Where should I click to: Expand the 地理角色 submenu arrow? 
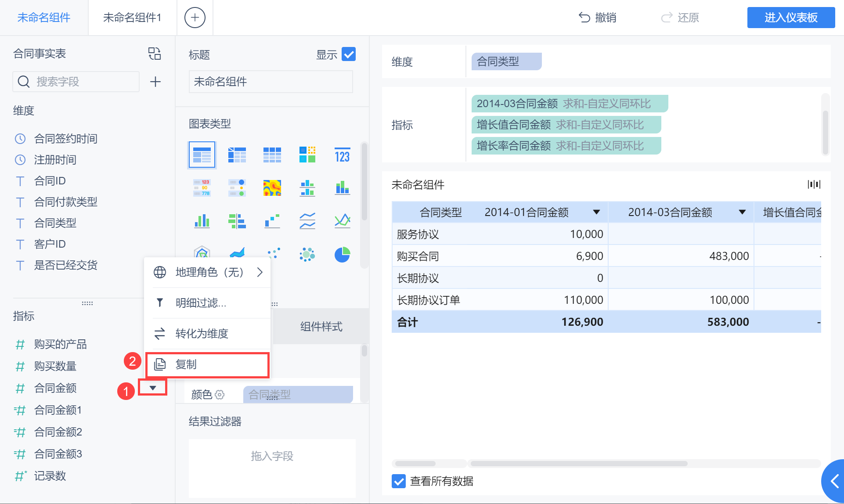pyautogui.click(x=260, y=272)
